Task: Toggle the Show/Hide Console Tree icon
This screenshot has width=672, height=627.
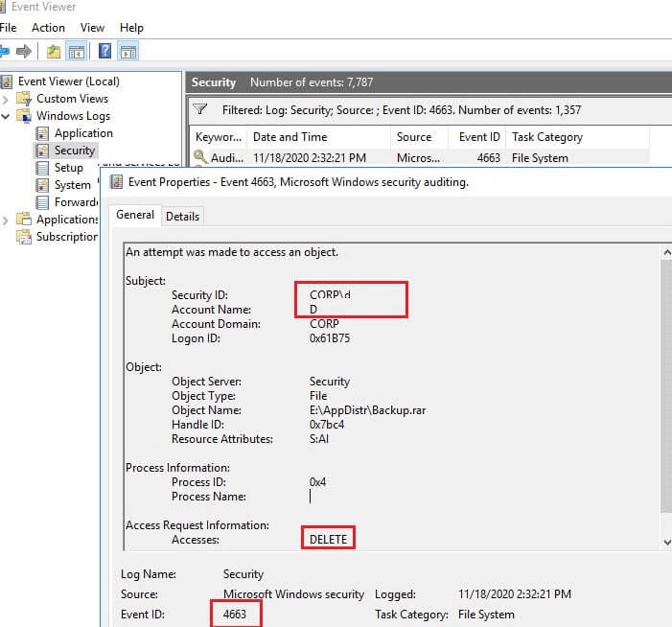Action: [77, 52]
